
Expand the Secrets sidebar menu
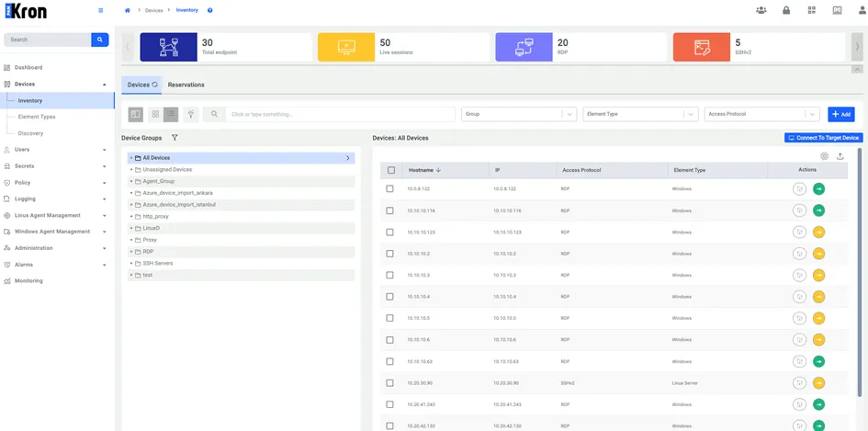pos(55,166)
